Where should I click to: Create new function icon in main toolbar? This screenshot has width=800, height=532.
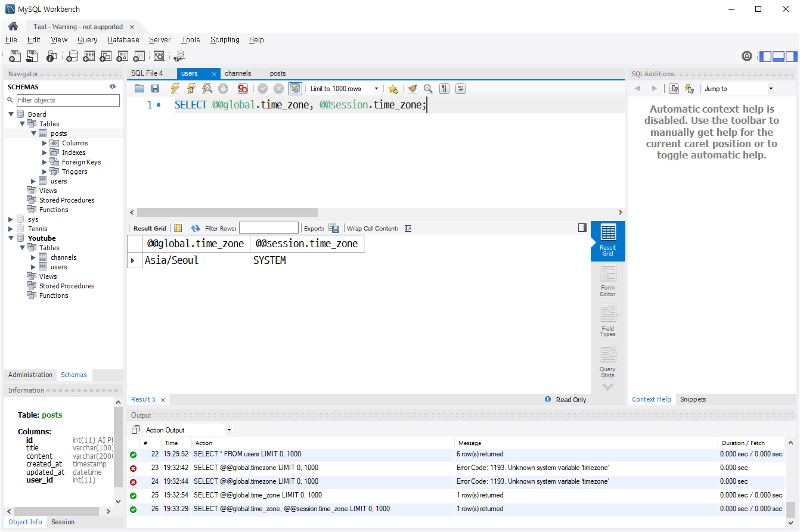[x=139, y=56]
